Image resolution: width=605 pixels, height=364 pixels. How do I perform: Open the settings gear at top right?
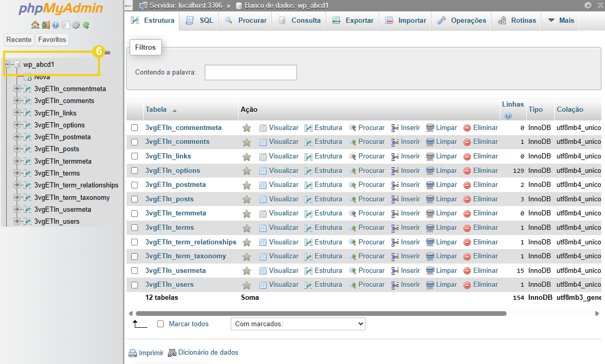point(588,5)
